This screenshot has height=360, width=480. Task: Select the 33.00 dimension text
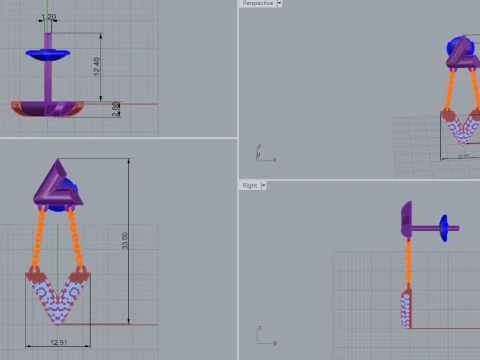coord(125,241)
